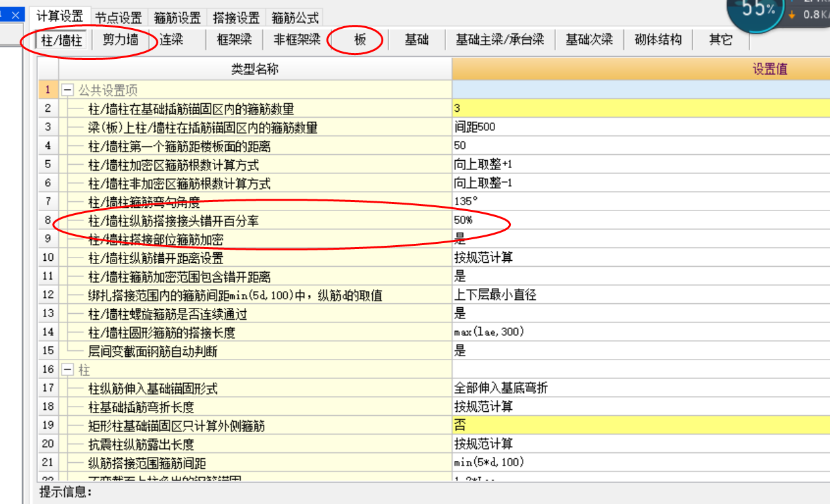830x504 pixels.
Task: Select the 其它 category button
Action: (721, 40)
